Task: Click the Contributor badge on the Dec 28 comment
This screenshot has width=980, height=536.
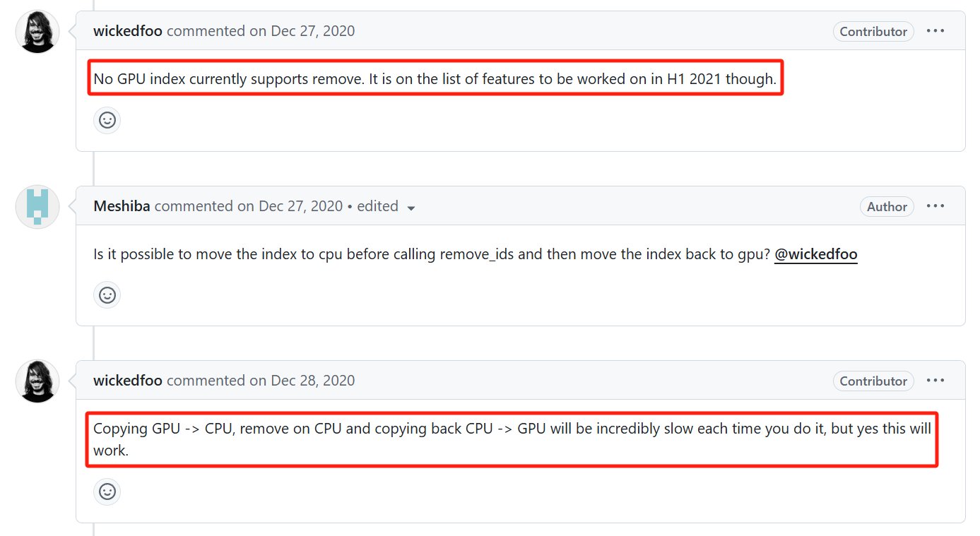Action: coord(873,381)
